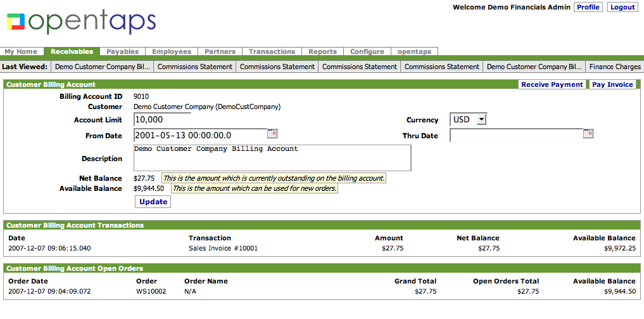Open the From Date calendar picker icon
The image size is (644, 319).
coord(272,133)
